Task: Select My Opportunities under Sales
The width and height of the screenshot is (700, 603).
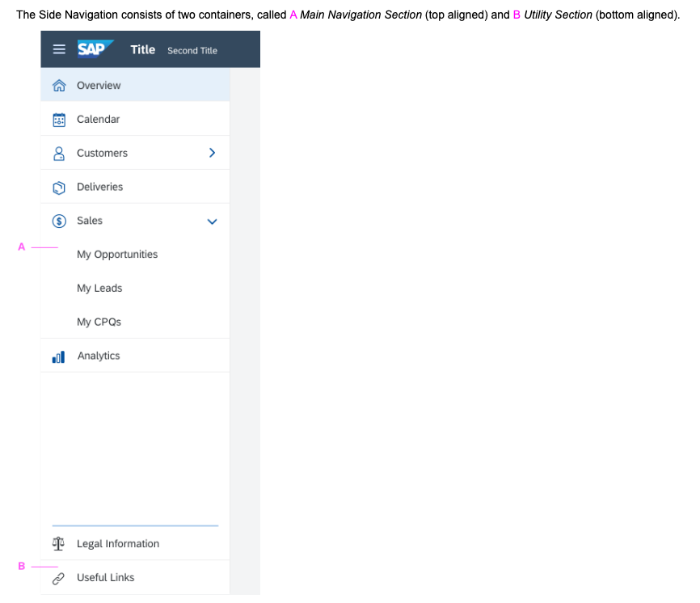Action: [116, 254]
